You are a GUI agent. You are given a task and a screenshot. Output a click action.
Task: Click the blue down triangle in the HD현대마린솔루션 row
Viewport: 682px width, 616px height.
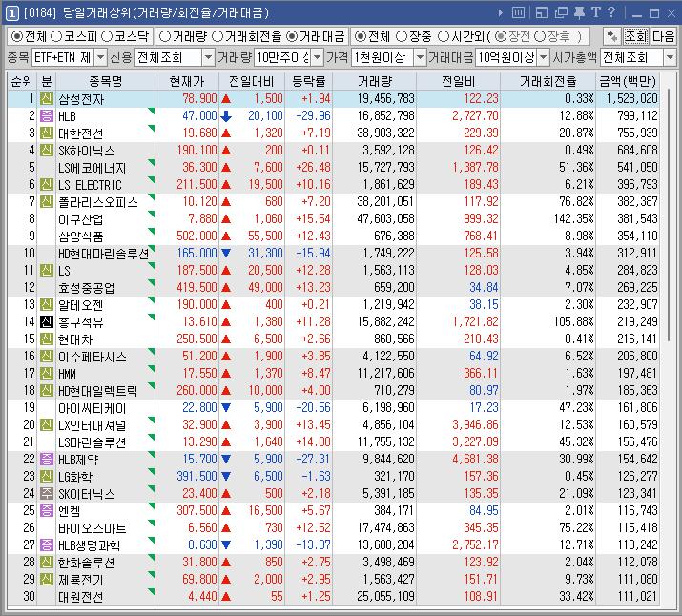(226, 253)
